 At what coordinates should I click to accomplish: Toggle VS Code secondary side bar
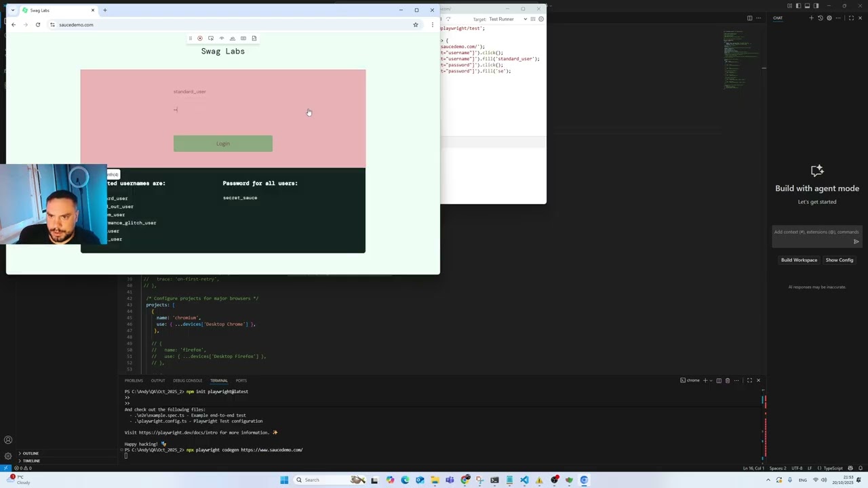point(815,5)
